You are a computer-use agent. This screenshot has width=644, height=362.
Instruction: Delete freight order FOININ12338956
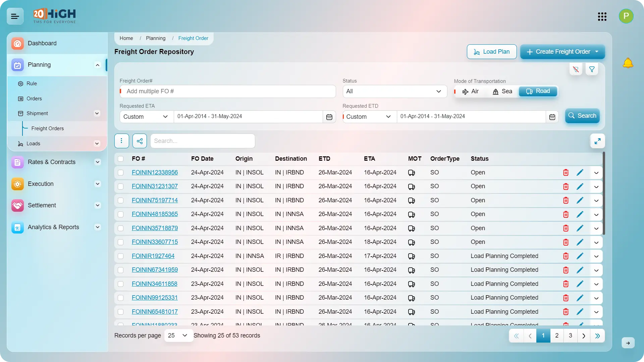pos(566,172)
